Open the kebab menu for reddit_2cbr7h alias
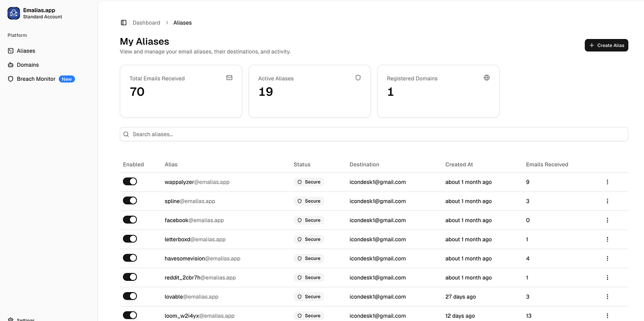Image resolution: width=644 pixels, height=321 pixels. tap(607, 277)
